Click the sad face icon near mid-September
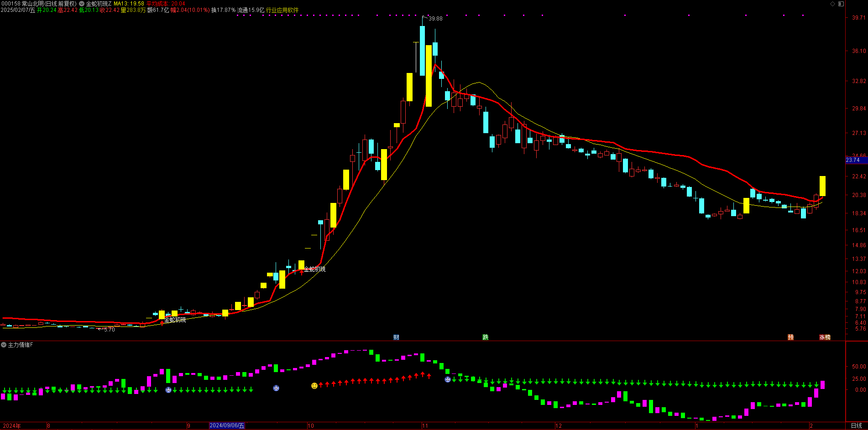The width and height of the screenshot is (868, 430). (276, 388)
